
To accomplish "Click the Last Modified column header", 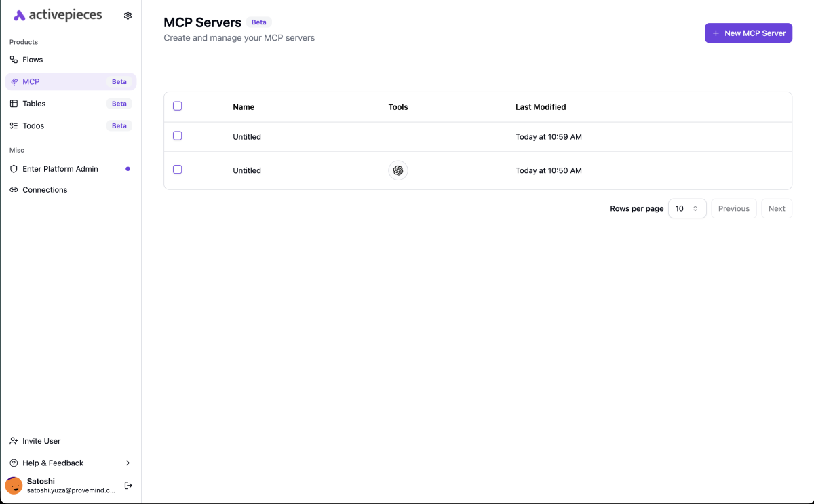I will 541,107.
